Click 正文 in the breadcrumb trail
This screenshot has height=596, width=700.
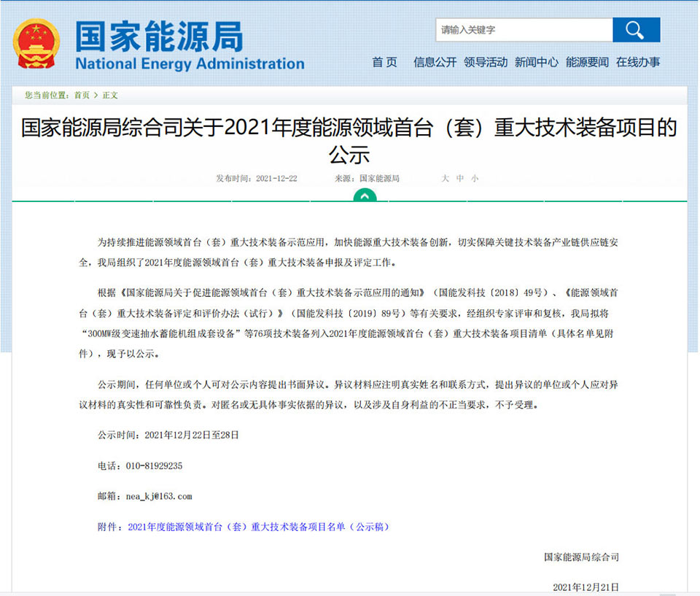tap(110, 95)
